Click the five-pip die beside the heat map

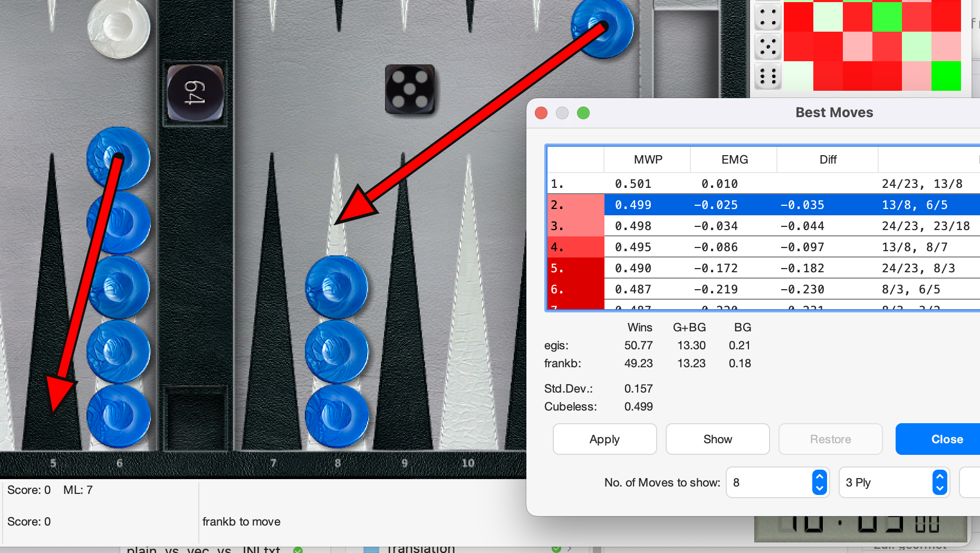click(x=767, y=46)
